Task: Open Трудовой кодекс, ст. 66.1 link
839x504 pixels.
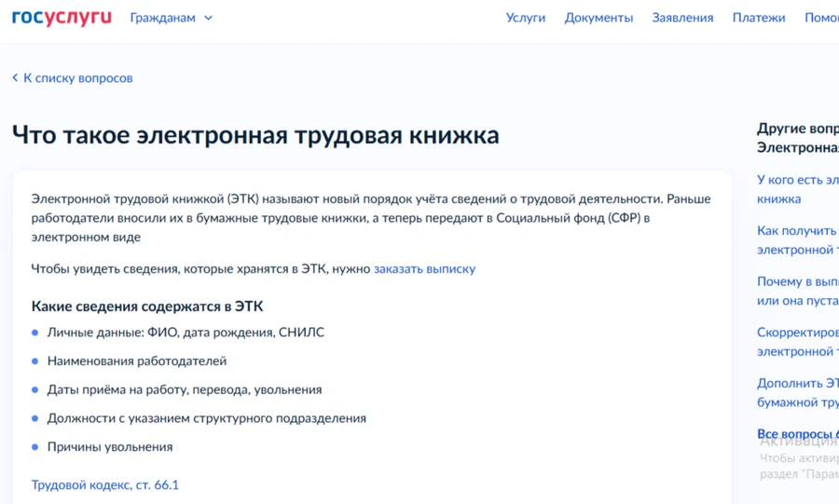Action: coord(104,484)
